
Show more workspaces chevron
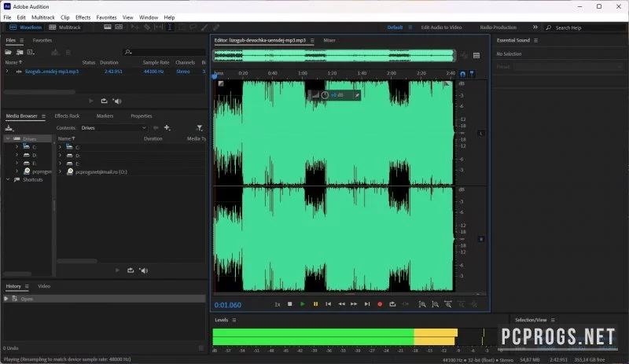point(535,28)
